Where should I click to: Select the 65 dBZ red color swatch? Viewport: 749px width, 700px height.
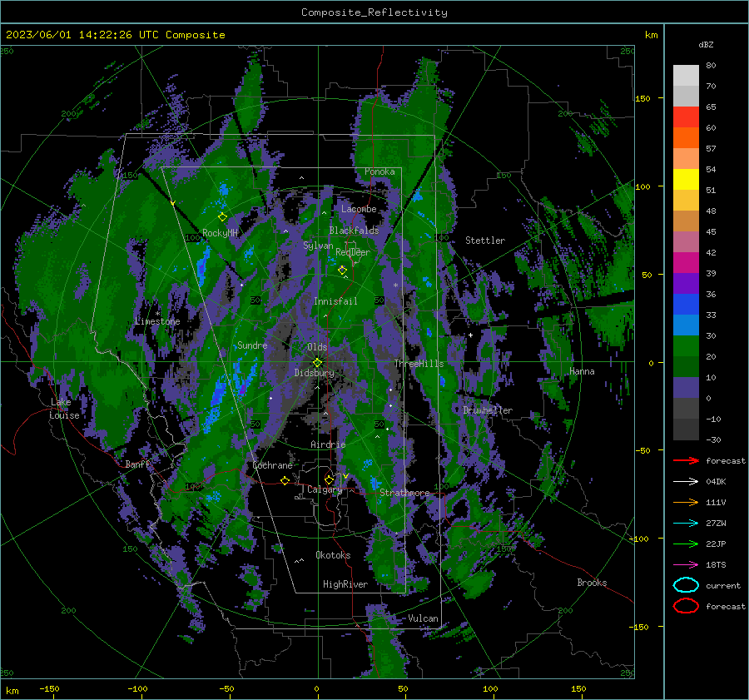tap(686, 117)
